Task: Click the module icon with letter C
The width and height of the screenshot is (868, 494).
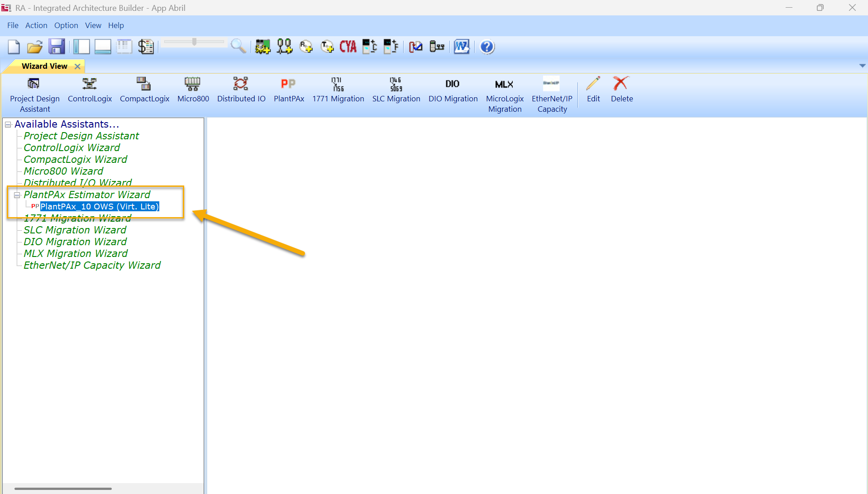Action: (x=370, y=47)
